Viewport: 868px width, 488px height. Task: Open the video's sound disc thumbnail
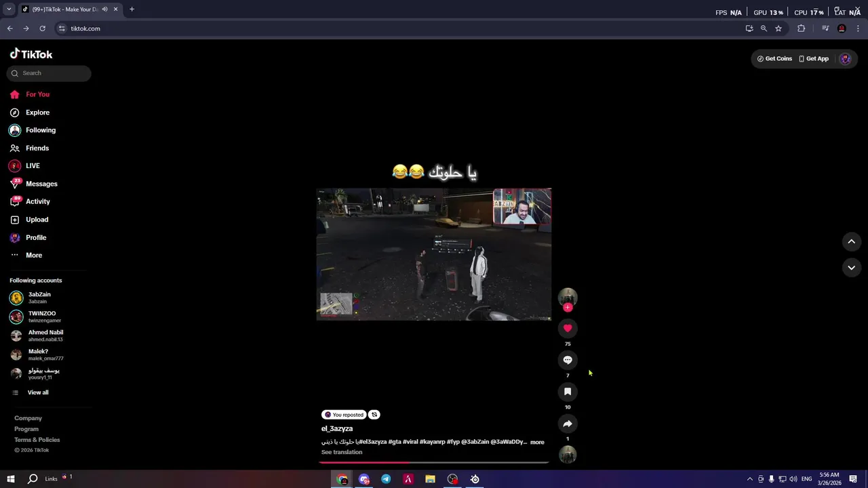(x=568, y=455)
